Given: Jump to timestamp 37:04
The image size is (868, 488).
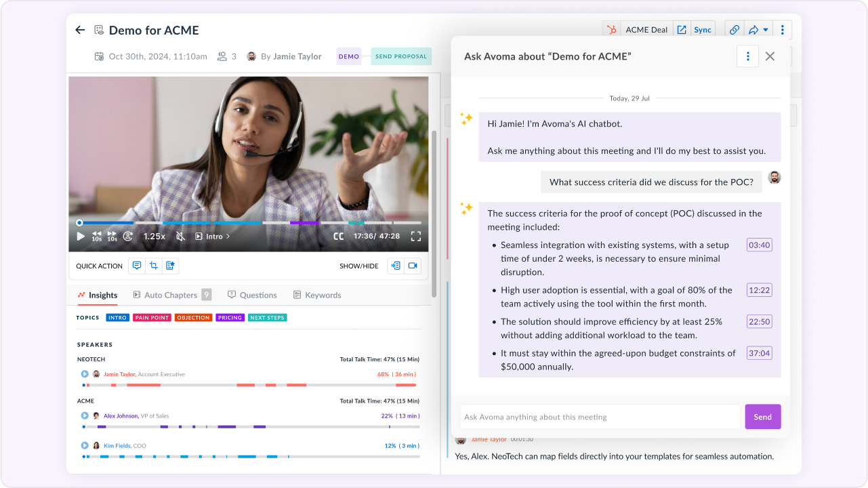Looking at the screenshot, I should 759,353.
